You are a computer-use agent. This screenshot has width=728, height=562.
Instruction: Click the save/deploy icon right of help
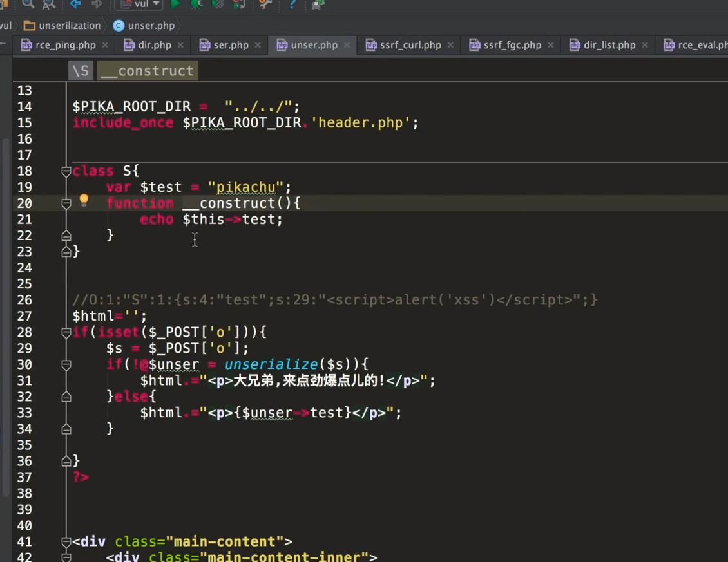click(318, 4)
